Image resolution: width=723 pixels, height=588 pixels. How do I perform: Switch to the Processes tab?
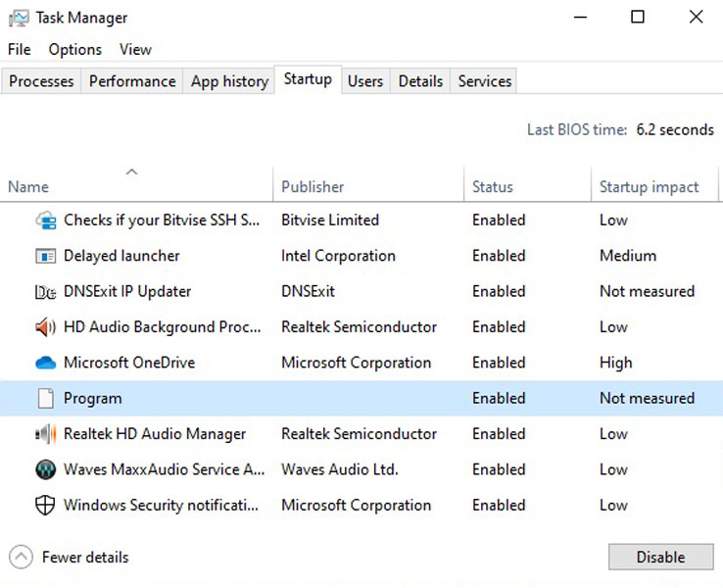[41, 81]
